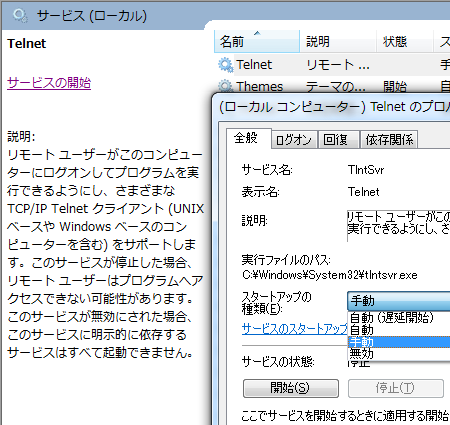Image resolution: width=450 pixels, height=425 pixels.
Task: Click the テーマの... description cell of Themes
Action: pos(336,87)
